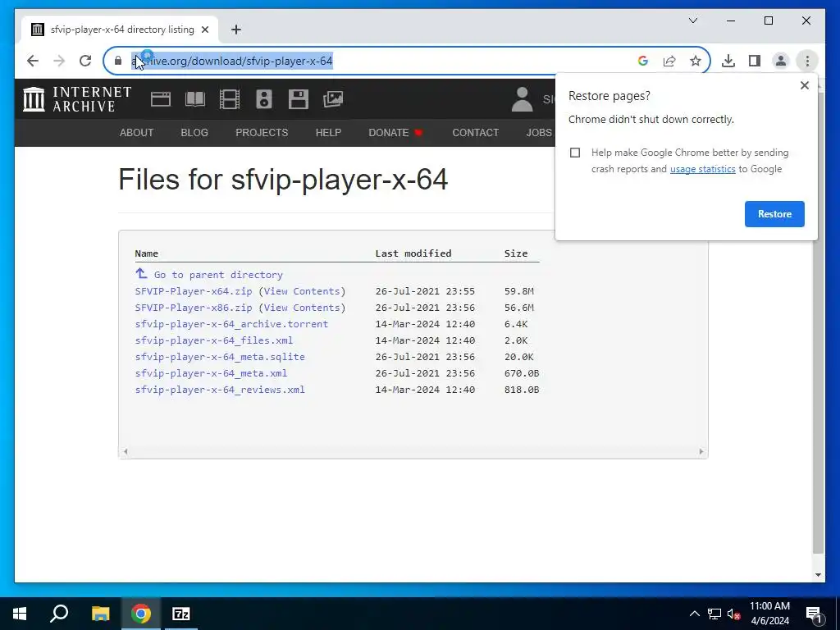Open the HELP menu item

click(x=328, y=132)
